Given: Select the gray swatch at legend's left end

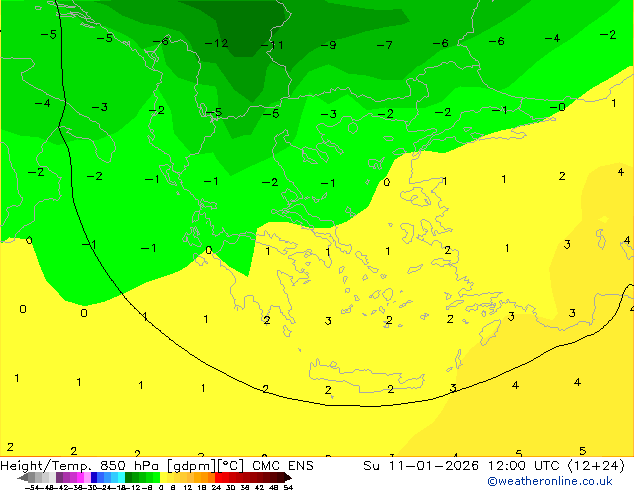Looking at the screenshot, I should click(32, 477).
